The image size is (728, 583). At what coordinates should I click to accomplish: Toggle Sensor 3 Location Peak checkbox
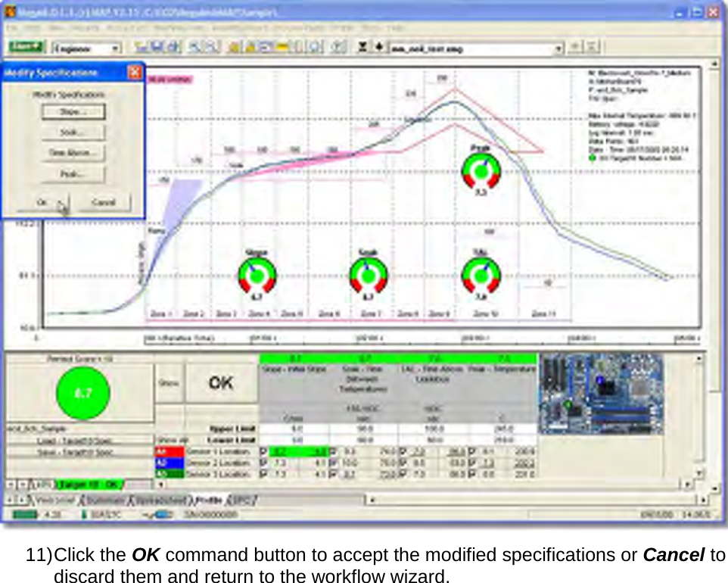pos(472,474)
